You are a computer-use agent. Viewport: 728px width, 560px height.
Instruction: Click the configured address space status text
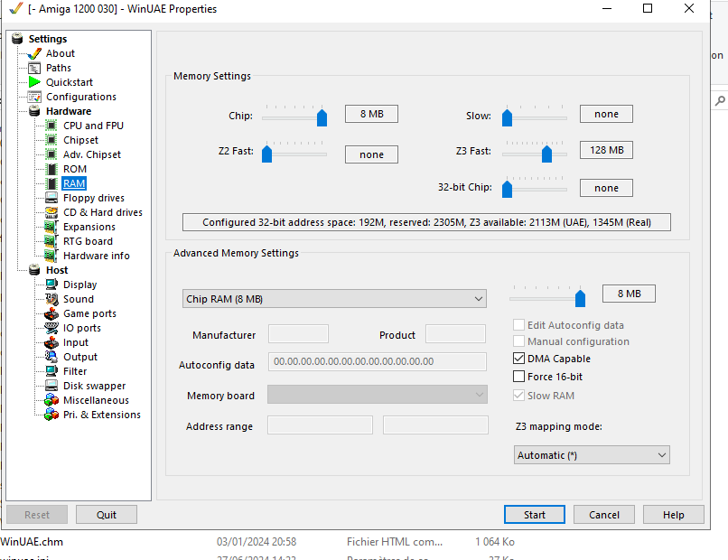coord(426,222)
